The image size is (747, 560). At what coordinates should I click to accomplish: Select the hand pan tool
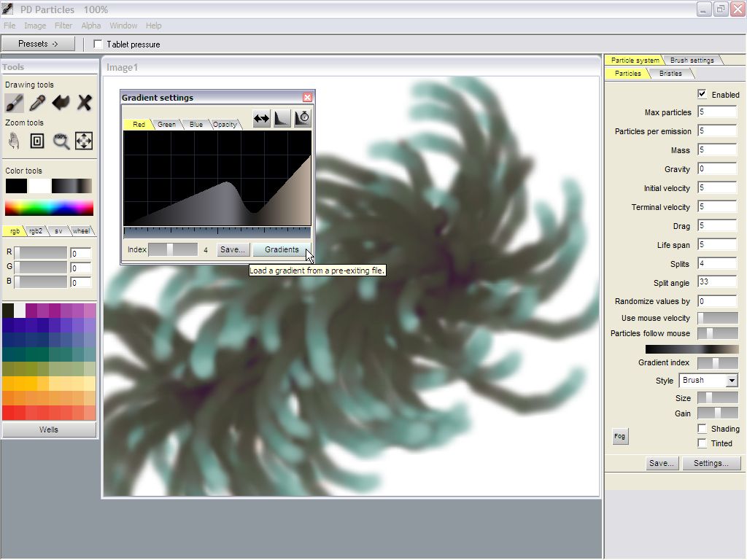click(14, 141)
